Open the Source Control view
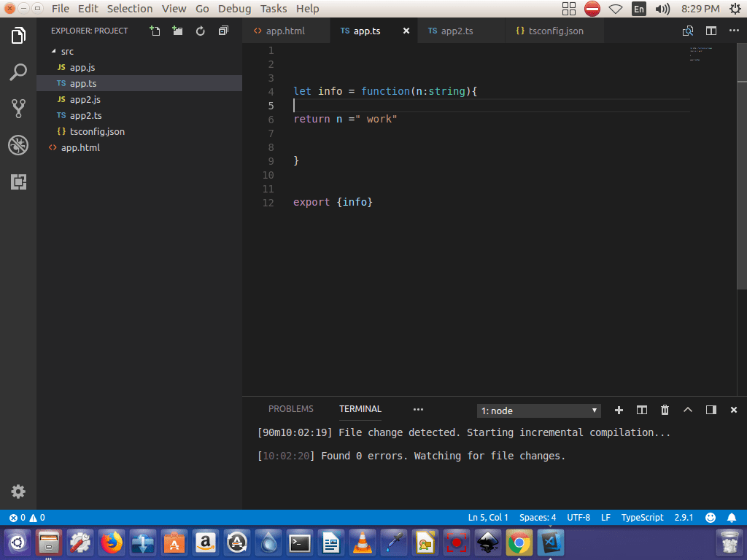The width and height of the screenshot is (747, 560). [18, 109]
